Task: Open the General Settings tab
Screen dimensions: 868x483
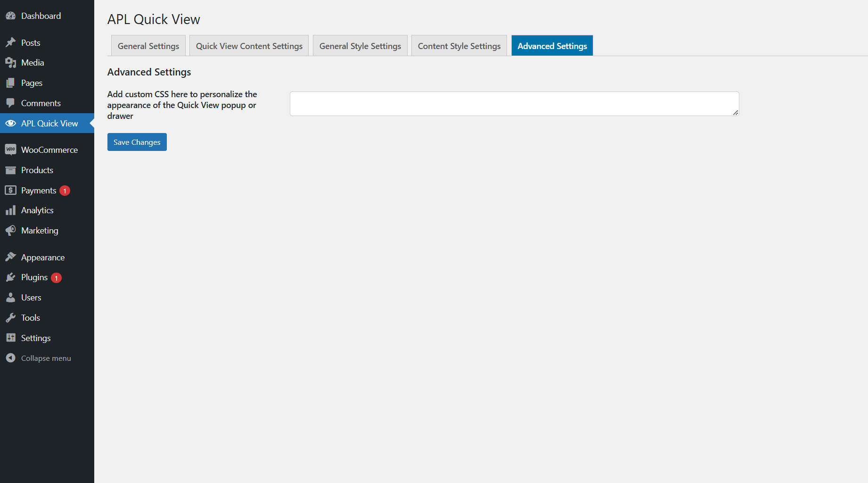Action: click(x=148, y=46)
